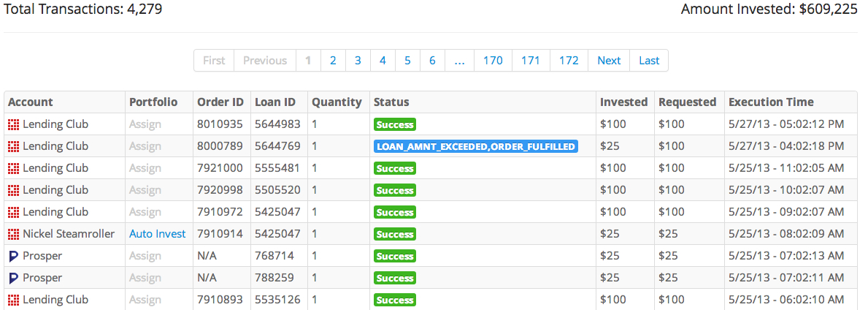Assign portfolio for order 7910893
This screenshot has width=868, height=310.
(145, 300)
